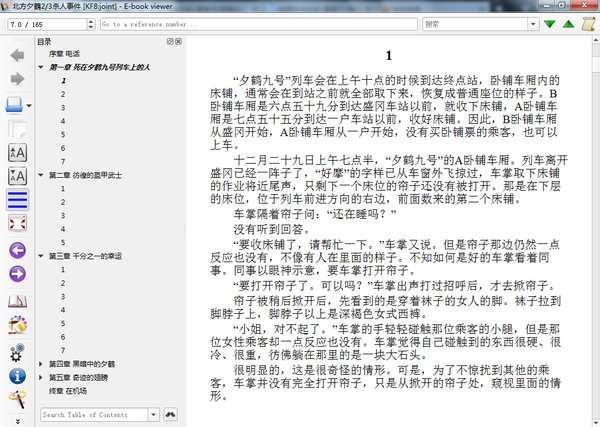The height and width of the screenshot is (427, 600).
Task: Switch to full screen mode
Action: [x=17, y=223]
